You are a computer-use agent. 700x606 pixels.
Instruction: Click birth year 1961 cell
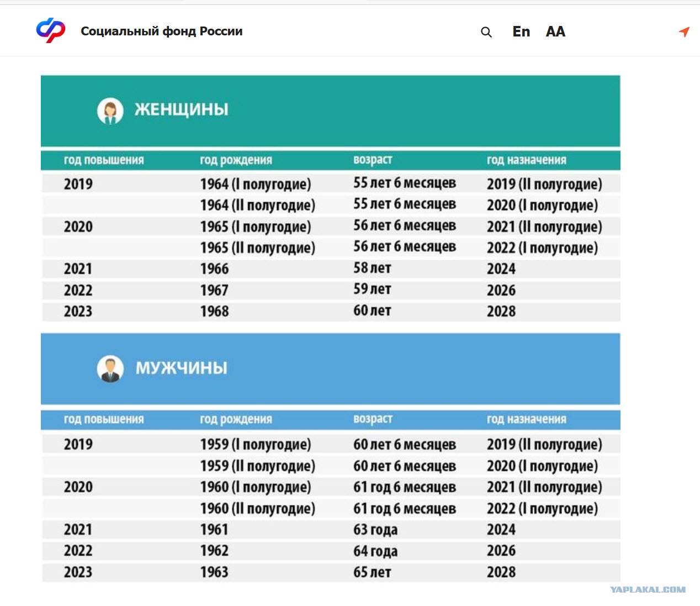(x=214, y=530)
